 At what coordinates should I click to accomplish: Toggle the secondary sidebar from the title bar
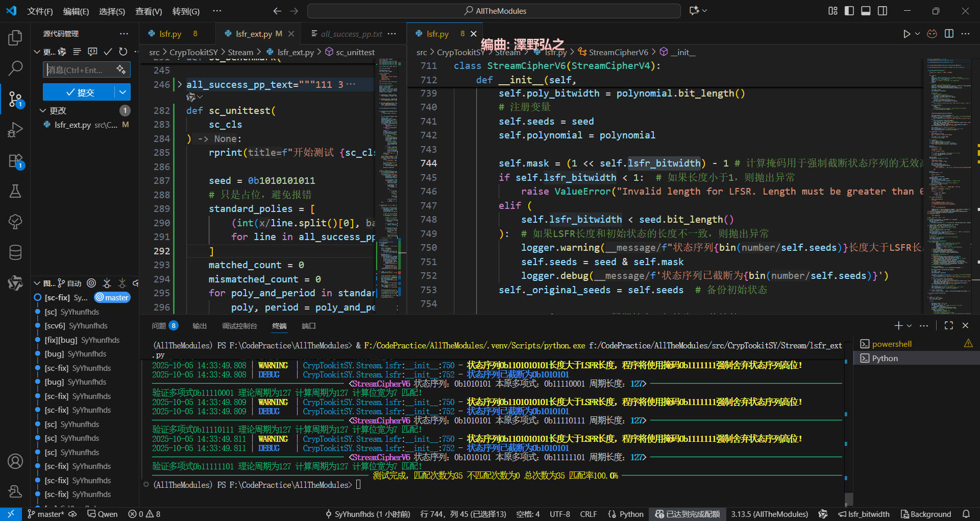[x=883, y=11]
